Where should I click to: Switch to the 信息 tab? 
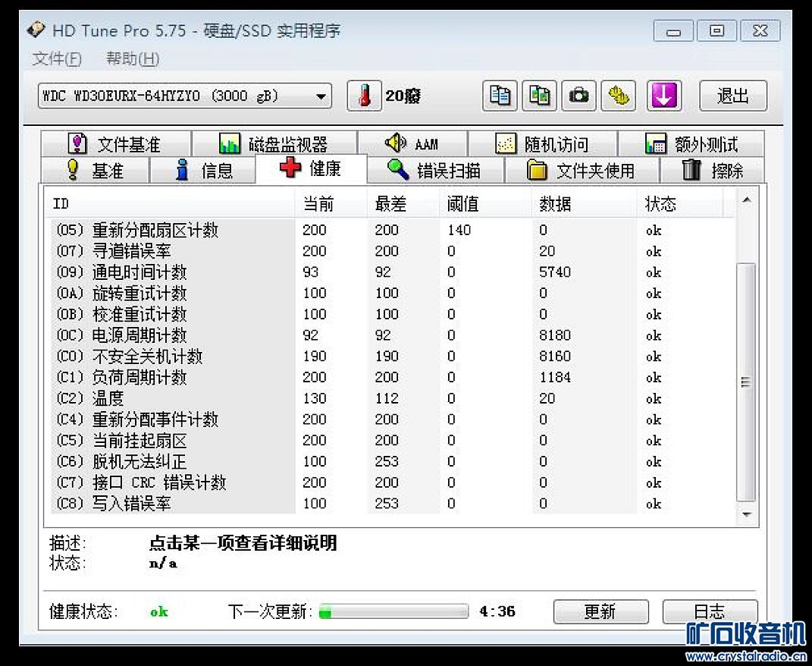pos(203,170)
